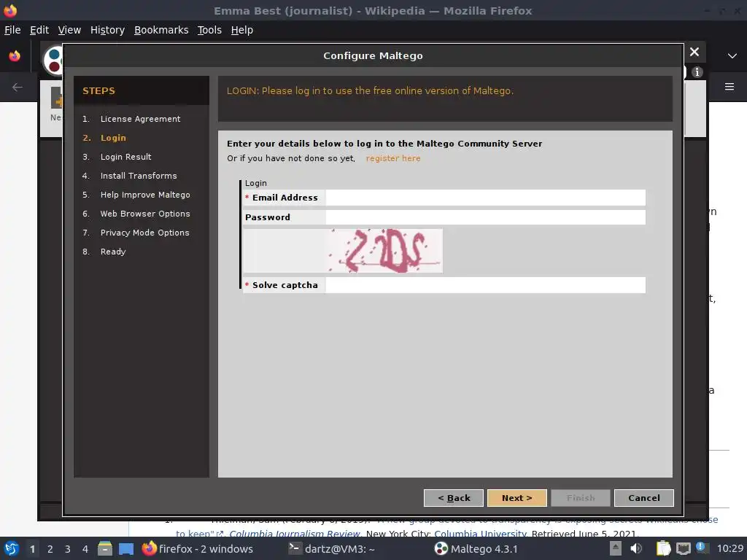Open the Firefox History menu

coord(107,30)
